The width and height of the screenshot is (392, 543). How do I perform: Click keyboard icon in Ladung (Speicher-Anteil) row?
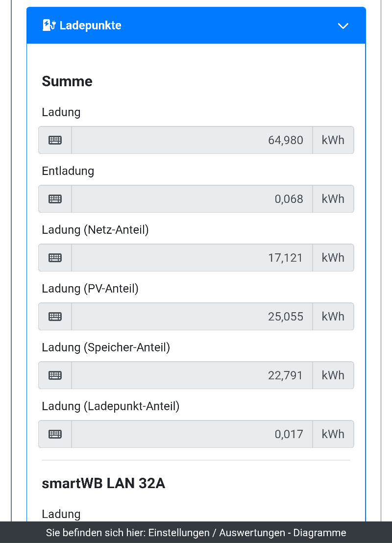[55, 375]
